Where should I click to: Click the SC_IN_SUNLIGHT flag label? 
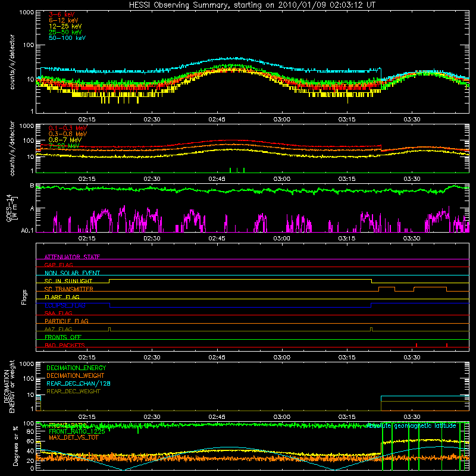point(68,281)
